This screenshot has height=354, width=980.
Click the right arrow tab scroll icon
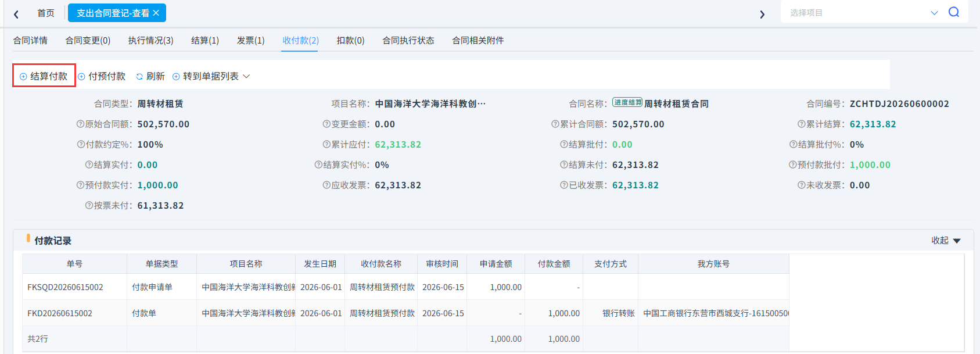tap(762, 14)
